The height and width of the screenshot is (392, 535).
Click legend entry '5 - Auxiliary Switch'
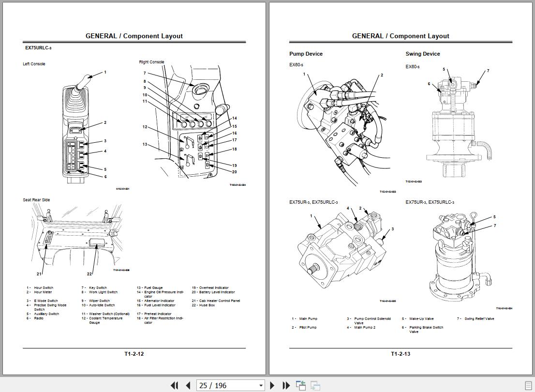[43, 314]
